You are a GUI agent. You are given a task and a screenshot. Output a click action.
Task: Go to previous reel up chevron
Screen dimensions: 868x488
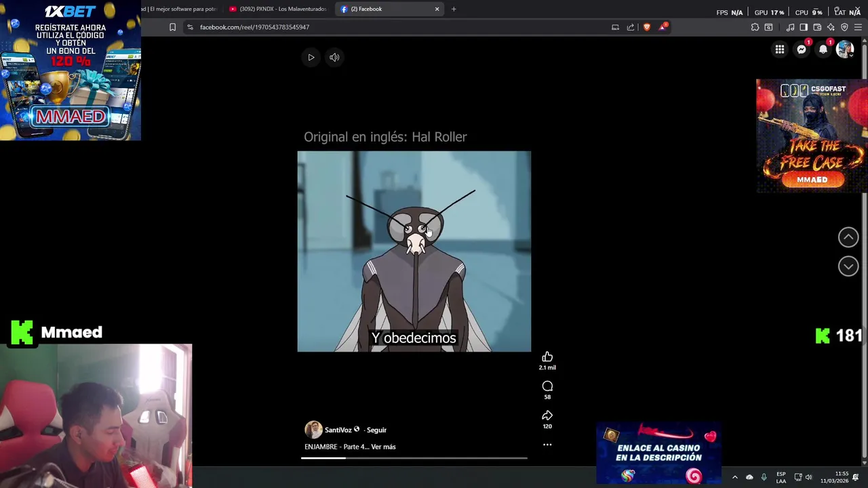pyautogui.click(x=848, y=237)
